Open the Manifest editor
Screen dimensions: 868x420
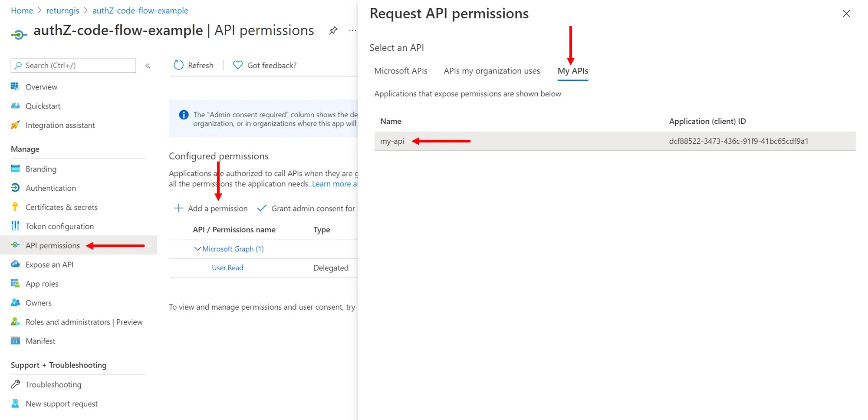40,341
